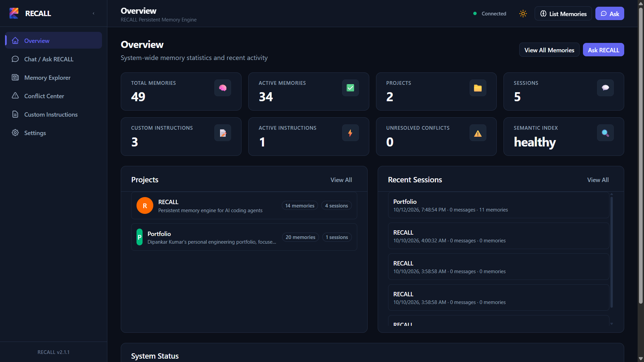Click View All in Recent Sessions
This screenshot has height=362, width=644.
point(598,180)
